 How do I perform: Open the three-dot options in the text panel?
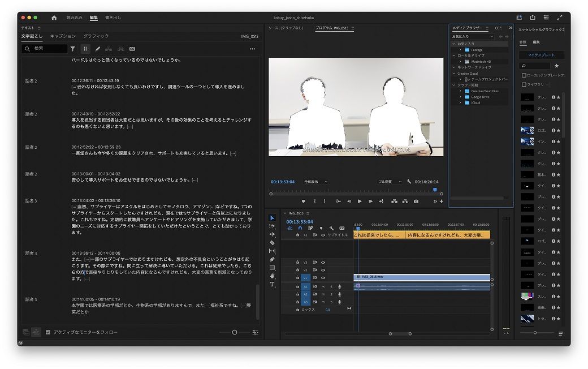(252, 49)
